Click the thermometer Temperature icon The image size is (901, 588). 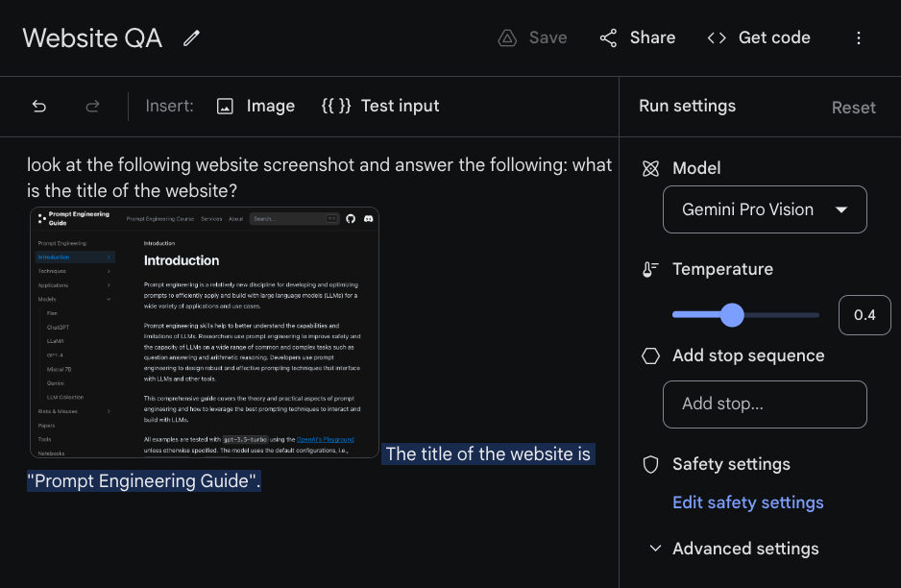[x=651, y=270]
